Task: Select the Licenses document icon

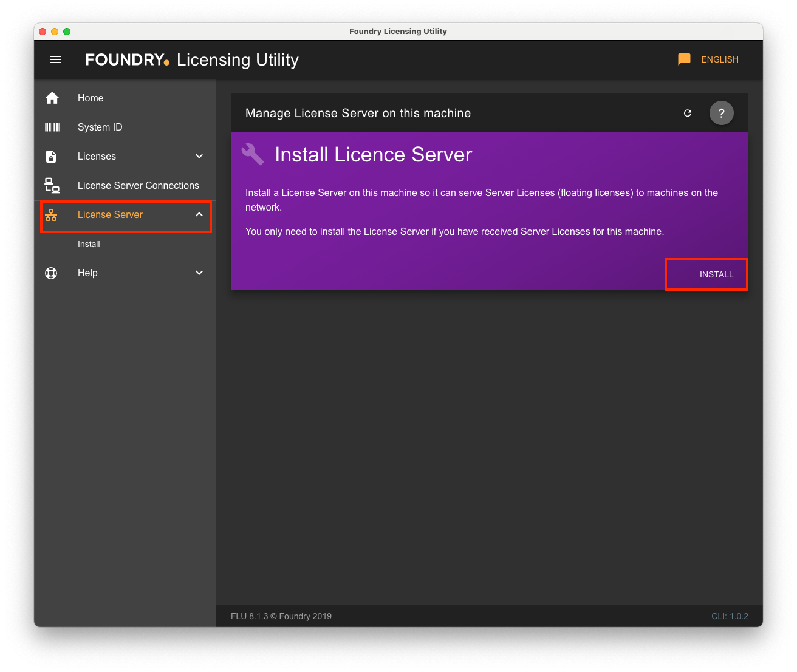Action: coord(52,156)
